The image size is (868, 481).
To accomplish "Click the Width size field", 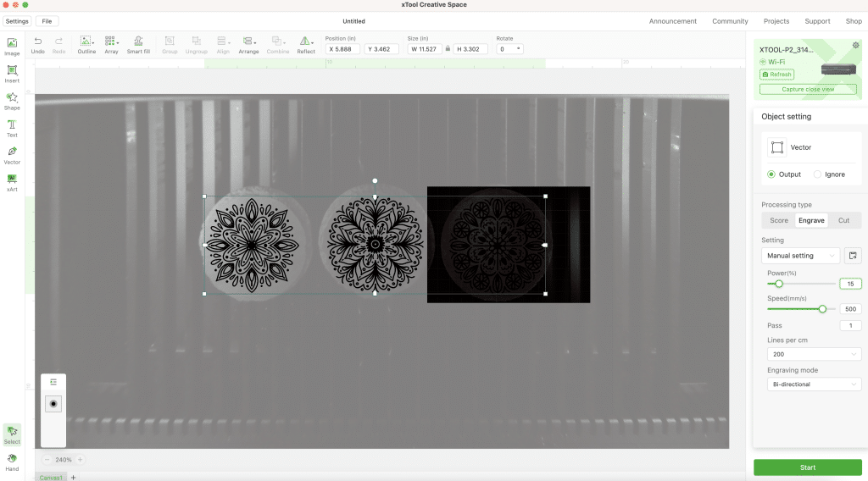I will point(426,48).
